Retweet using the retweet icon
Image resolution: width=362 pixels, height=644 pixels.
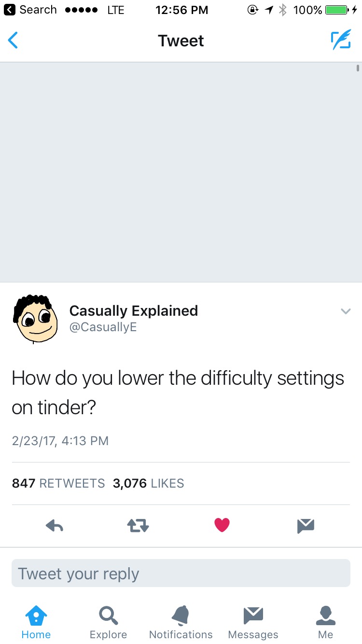click(138, 526)
